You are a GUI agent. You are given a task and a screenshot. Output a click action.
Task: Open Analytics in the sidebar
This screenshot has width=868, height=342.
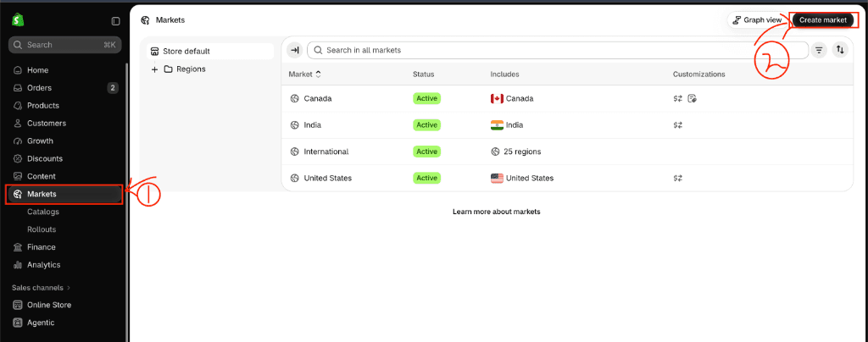coord(64,265)
